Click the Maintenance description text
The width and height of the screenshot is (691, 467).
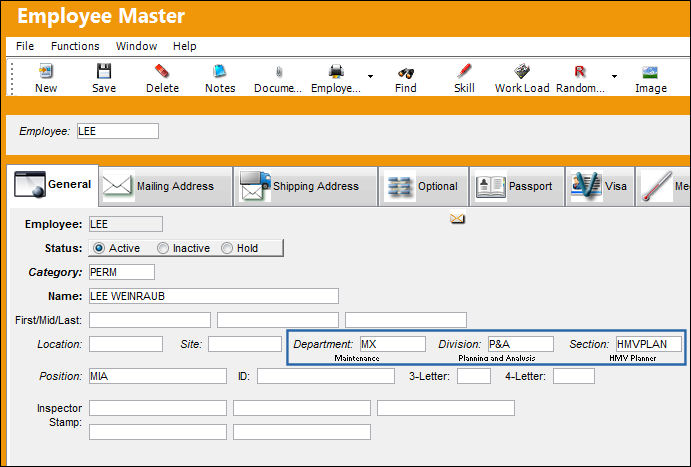pos(357,358)
